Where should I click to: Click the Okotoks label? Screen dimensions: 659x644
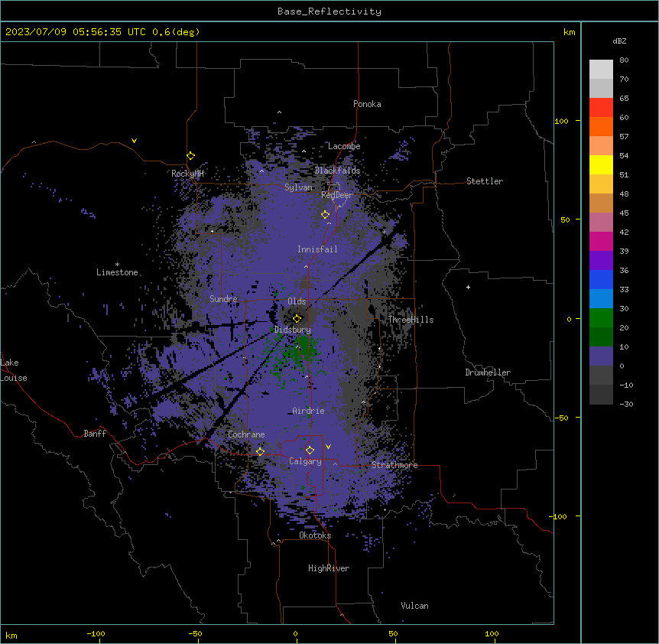[315, 535]
